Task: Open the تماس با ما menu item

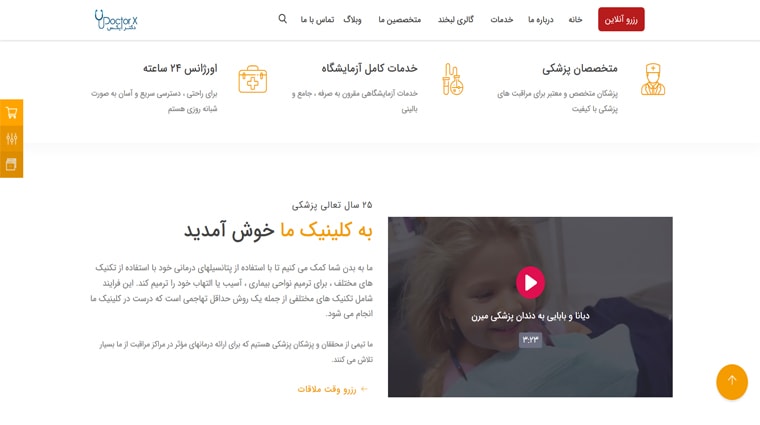Action: [x=317, y=19]
